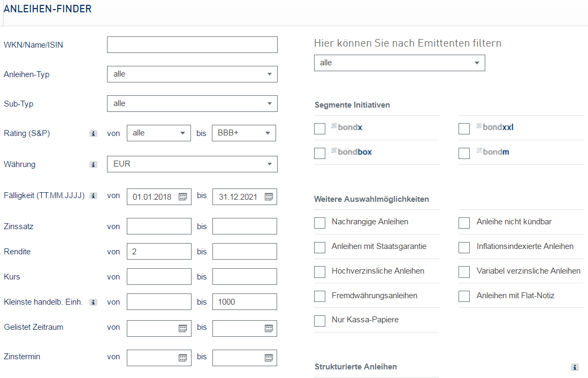The image size is (588, 378).
Task: Expand the Anleihen-Typ dropdown
Action: [x=192, y=74]
